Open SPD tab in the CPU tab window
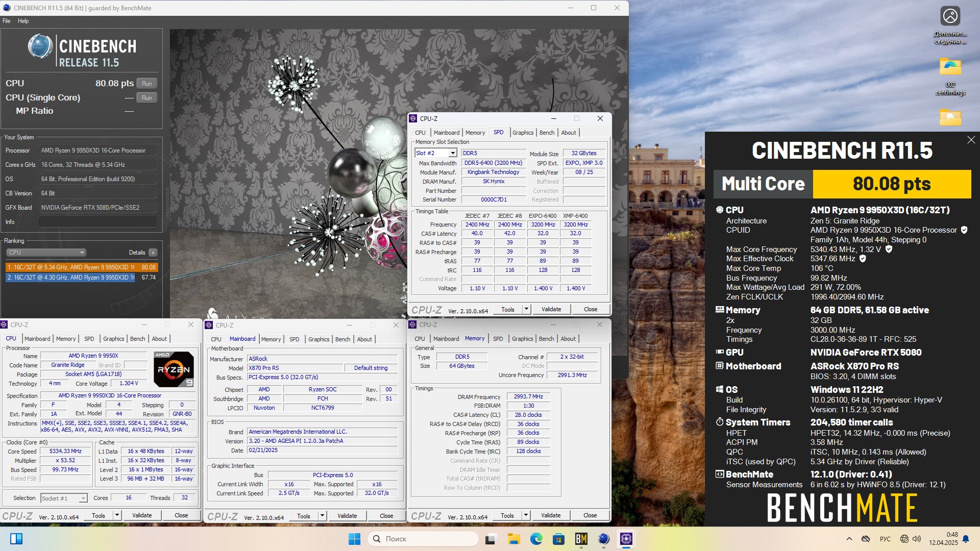The height and width of the screenshot is (551, 980). tap(89, 339)
